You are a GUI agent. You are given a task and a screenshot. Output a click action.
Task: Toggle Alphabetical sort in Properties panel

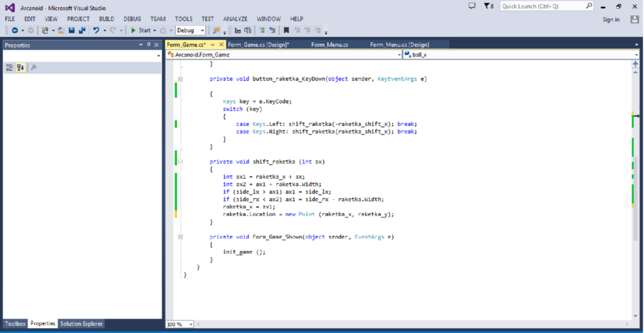[x=20, y=67]
